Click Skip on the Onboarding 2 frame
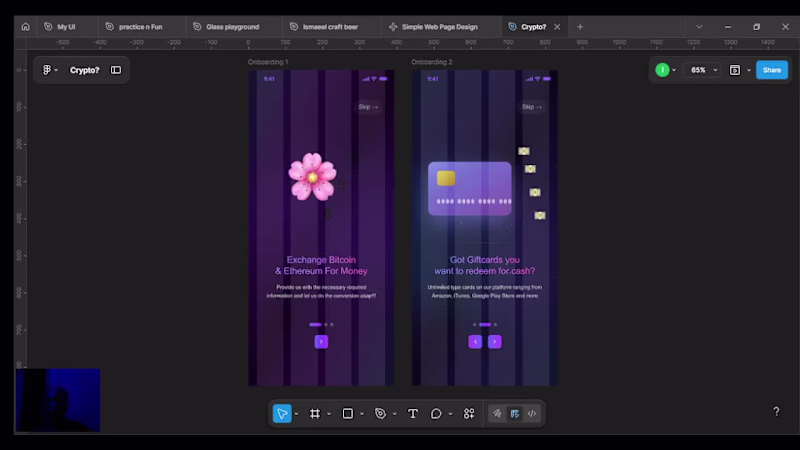 pyautogui.click(x=531, y=107)
